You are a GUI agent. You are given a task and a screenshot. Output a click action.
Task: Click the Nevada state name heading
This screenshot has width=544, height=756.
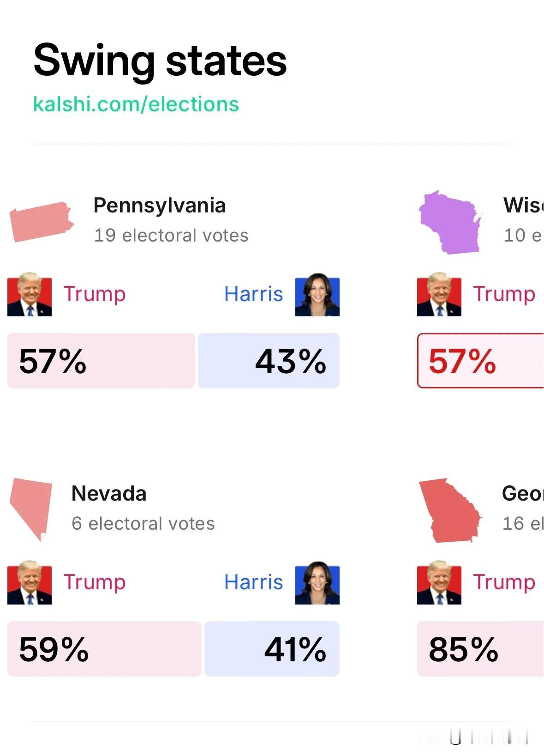click(x=109, y=494)
